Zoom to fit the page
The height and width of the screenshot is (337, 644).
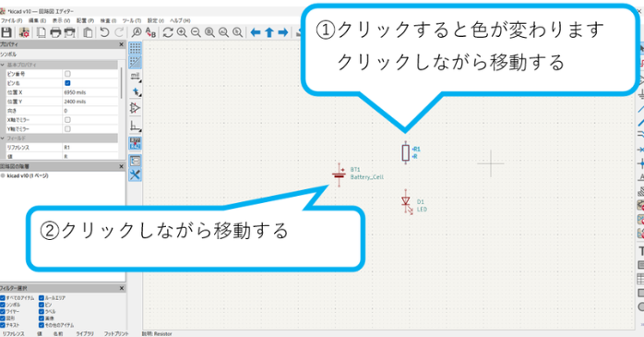click(x=209, y=32)
